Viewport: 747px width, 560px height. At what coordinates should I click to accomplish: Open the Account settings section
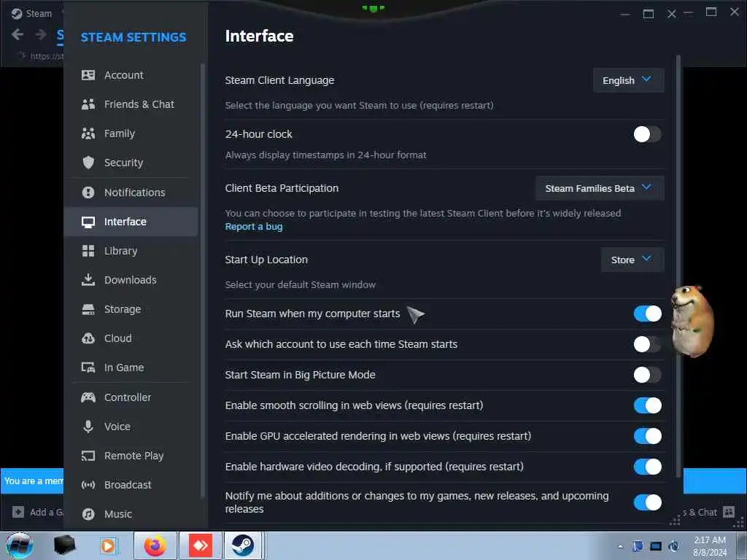pos(131,75)
